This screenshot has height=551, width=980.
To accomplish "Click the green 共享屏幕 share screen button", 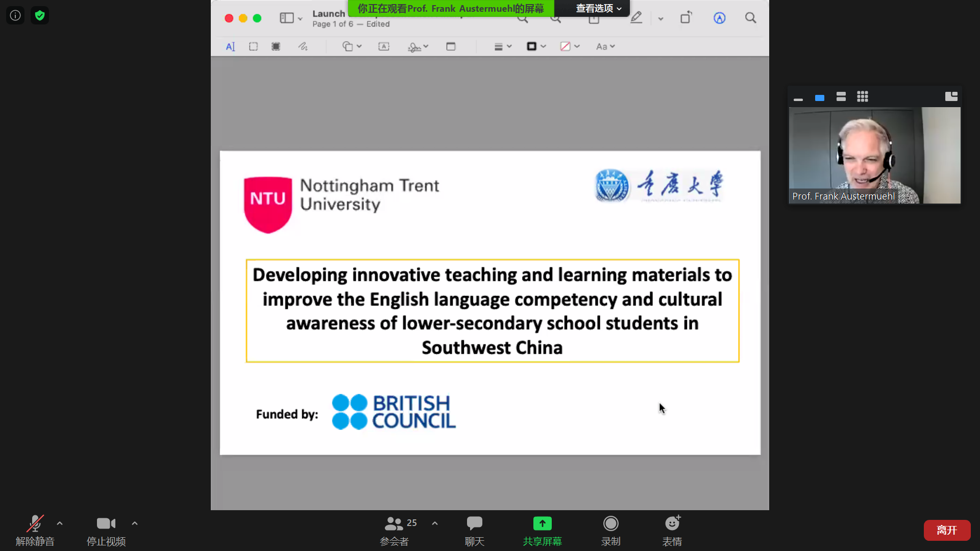I will 543,531.
